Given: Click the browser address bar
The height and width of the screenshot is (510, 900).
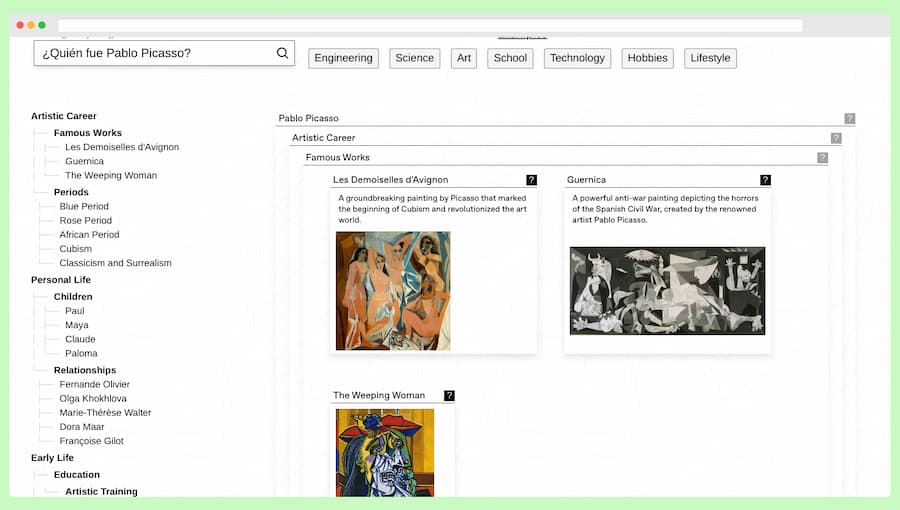Looking at the screenshot, I should (430, 25).
